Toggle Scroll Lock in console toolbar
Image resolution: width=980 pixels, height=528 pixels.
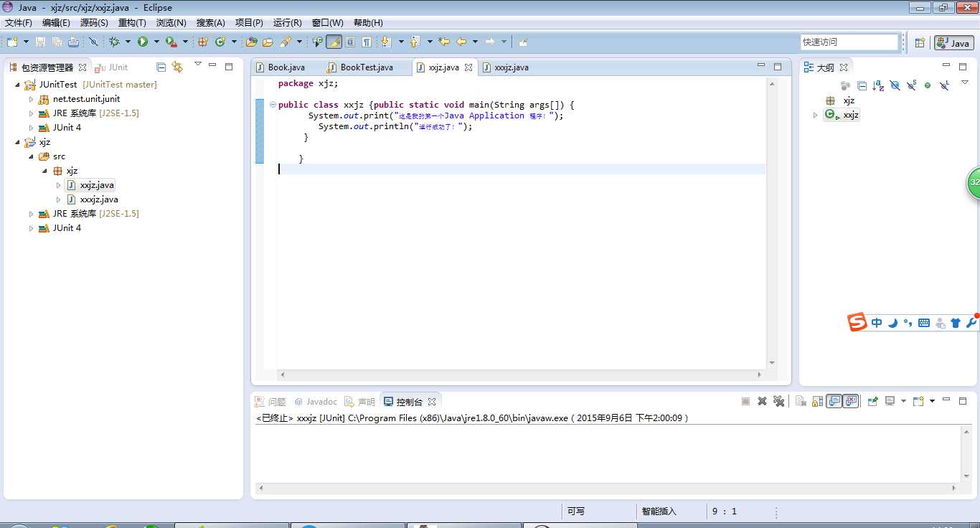click(817, 402)
